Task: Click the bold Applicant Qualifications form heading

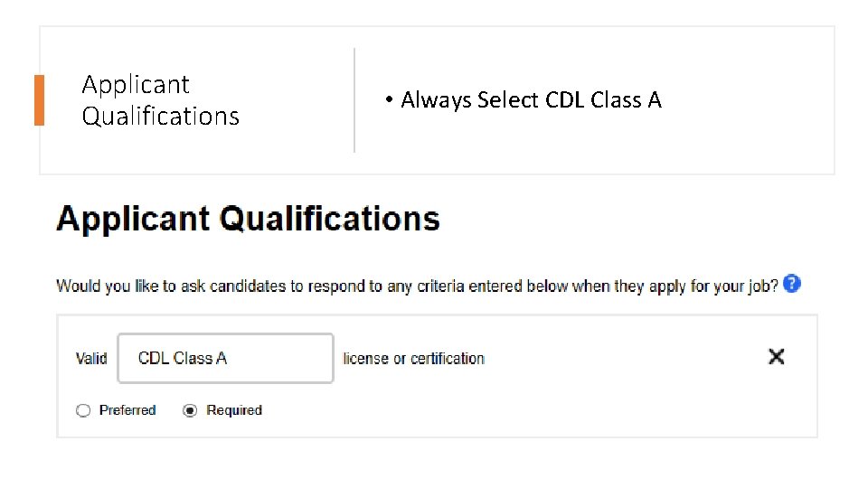Action: point(248,220)
